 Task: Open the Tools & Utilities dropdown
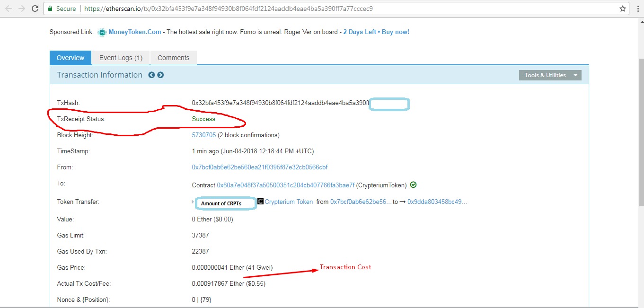[549, 75]
